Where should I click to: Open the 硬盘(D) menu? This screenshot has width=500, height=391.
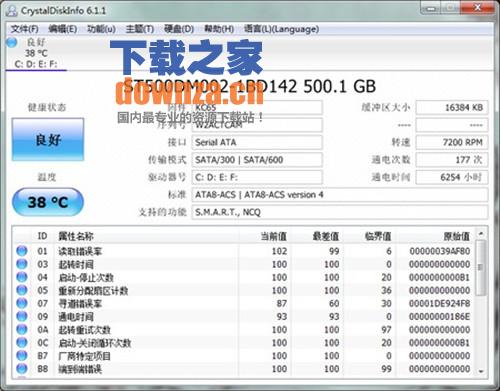click(179, 29)
